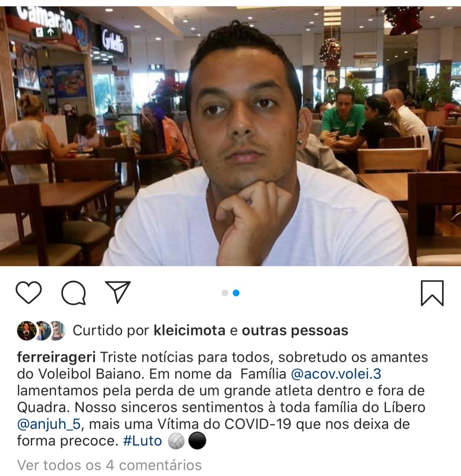
Task: Tap the black circle emoji
Action: (x=197, y=441)
